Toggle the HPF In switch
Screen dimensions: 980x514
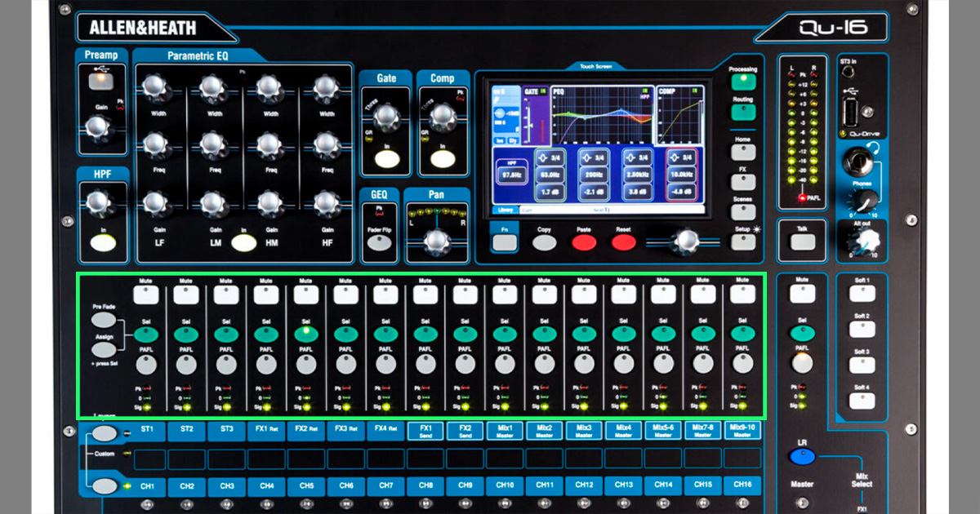(103, 241)
